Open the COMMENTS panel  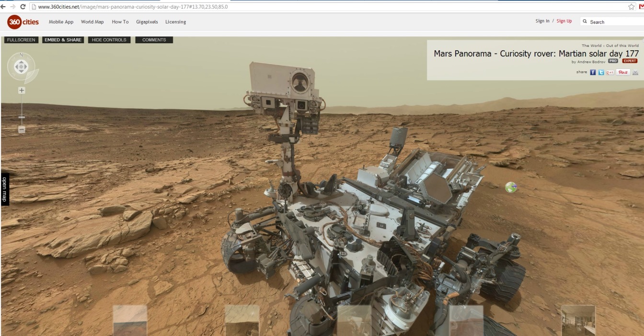pyautogui.click(x=154, y=40)
